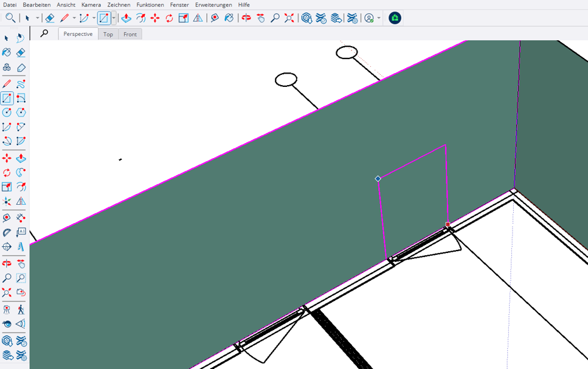Click the Text label tool
This screenshot has height=369, width=588.
[21, 232]
